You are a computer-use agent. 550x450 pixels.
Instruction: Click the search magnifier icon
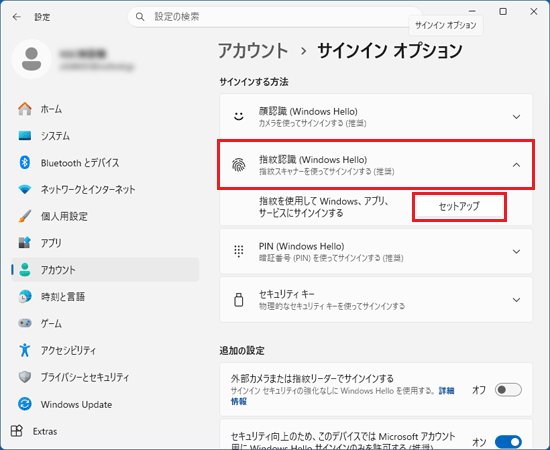point(140,16)
